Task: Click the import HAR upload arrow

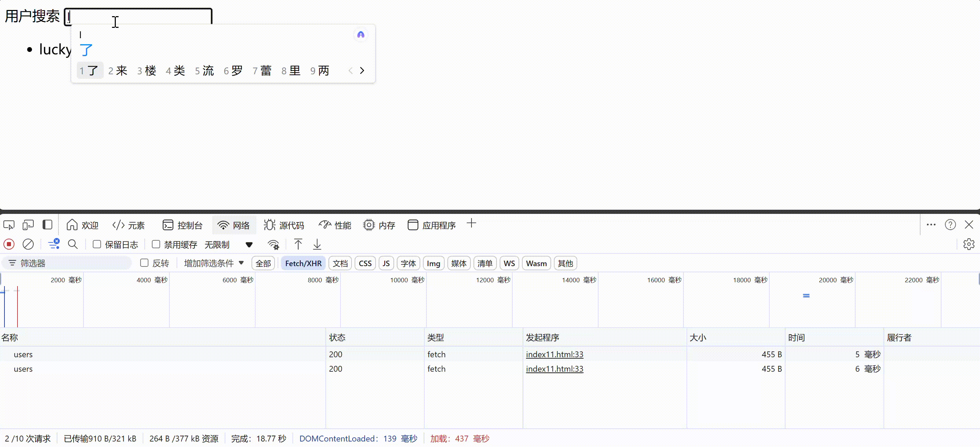Action: coord(298,244)
